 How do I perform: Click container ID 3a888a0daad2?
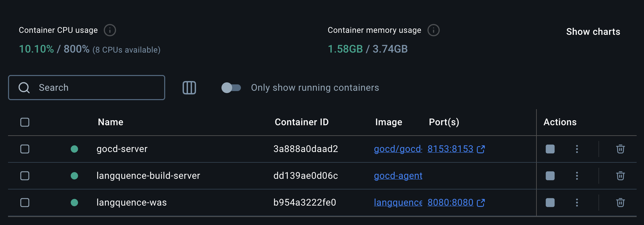306,149
